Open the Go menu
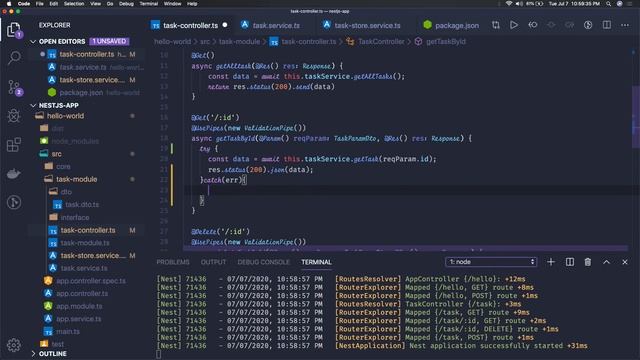This screenshot has height=360, width=640. [110, 4]
